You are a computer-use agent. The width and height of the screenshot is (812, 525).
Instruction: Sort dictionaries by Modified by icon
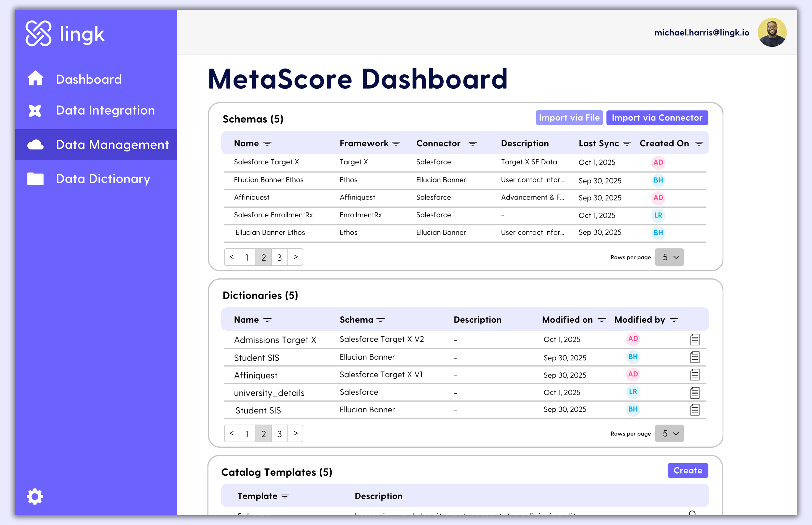[674, 320]
